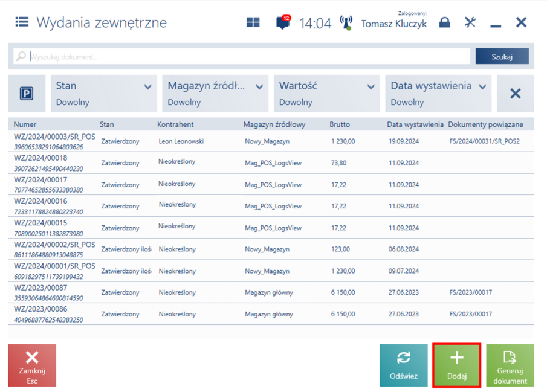The height and width of the screenshot is (392, 547).
Task: Check the network connection status icon
Action: [346, 23]
